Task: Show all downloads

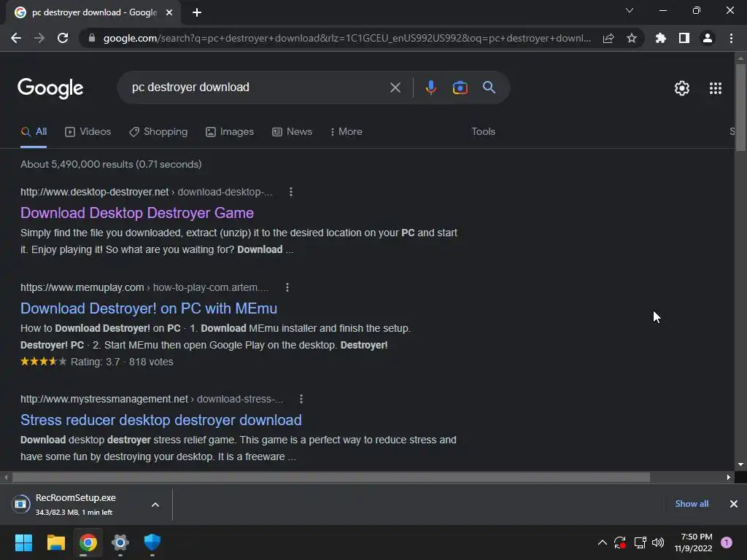Action: pyautogui.click(x=692, y=504)
